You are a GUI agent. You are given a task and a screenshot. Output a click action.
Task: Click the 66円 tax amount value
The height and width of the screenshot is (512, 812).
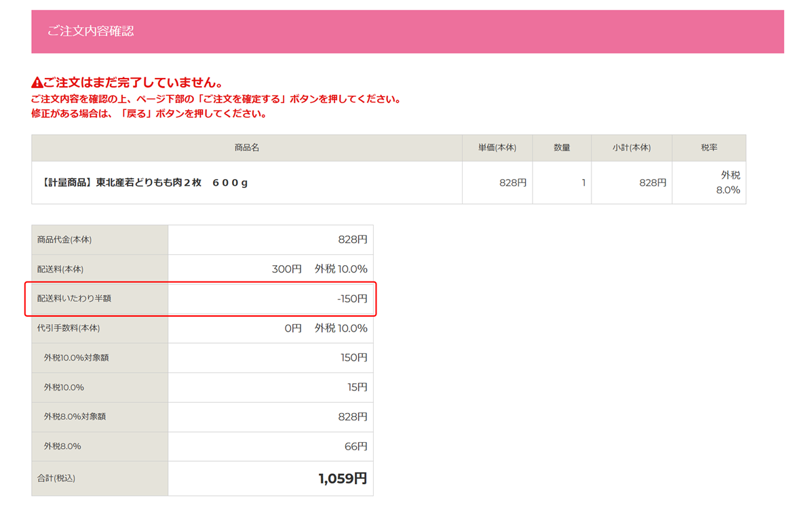[x=355, y=446]
